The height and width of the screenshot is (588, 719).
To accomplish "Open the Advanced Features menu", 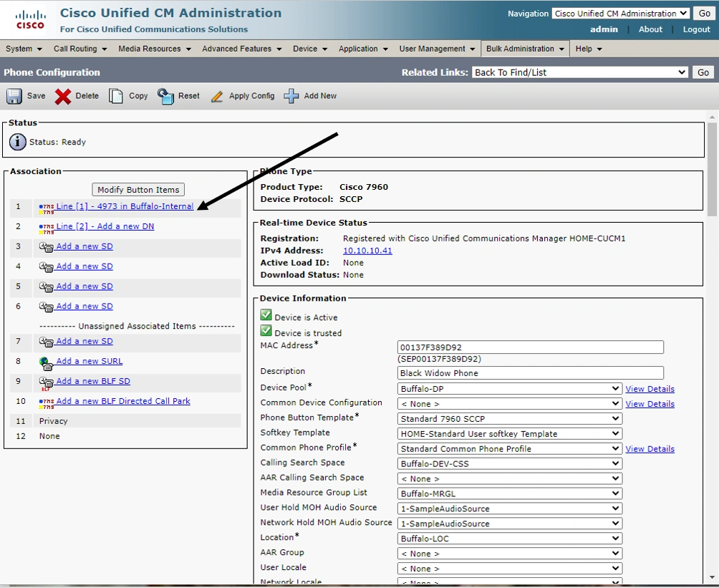I will coord(241,49).
